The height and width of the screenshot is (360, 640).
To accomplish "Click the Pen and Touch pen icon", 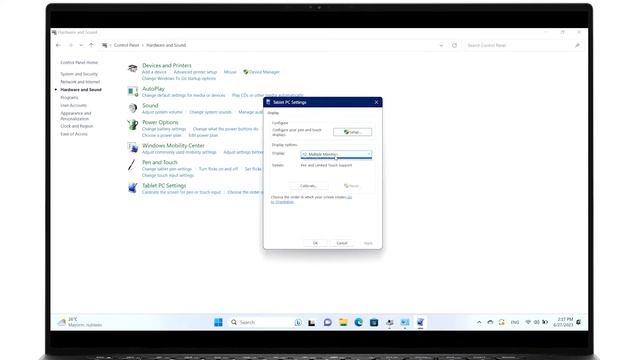I will pyautogui.click(x=131, y=165).
